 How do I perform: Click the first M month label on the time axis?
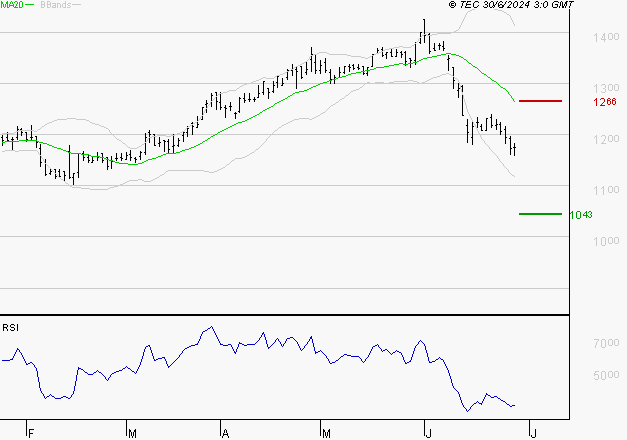[132, 433]
